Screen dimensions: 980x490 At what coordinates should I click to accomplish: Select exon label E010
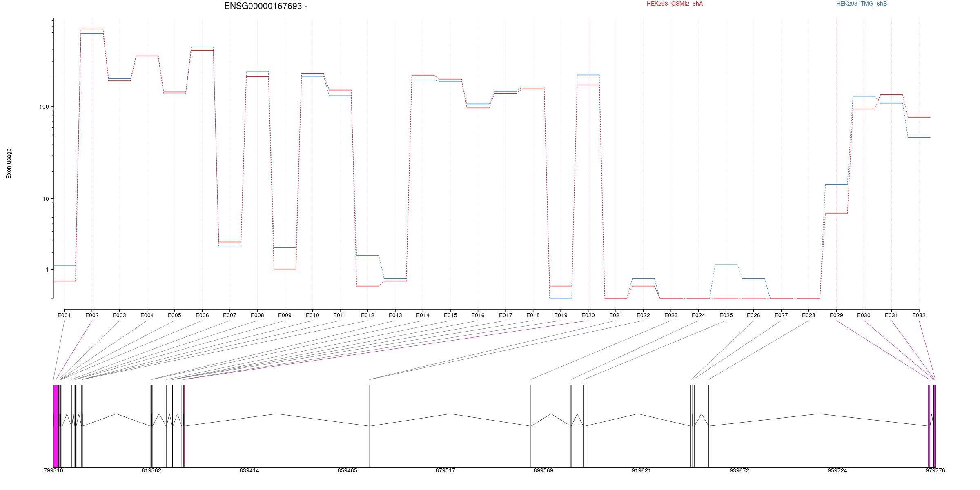(x=312, y=315)
